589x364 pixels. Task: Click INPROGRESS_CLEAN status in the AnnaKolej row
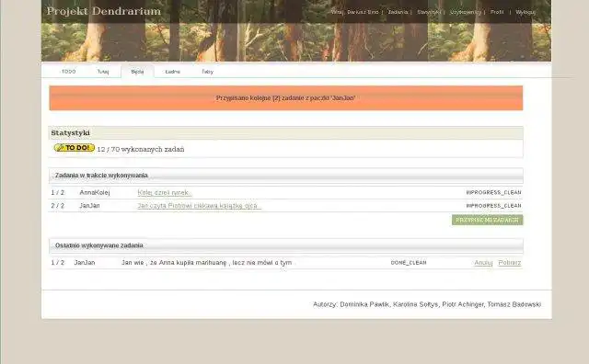(493, 192)
